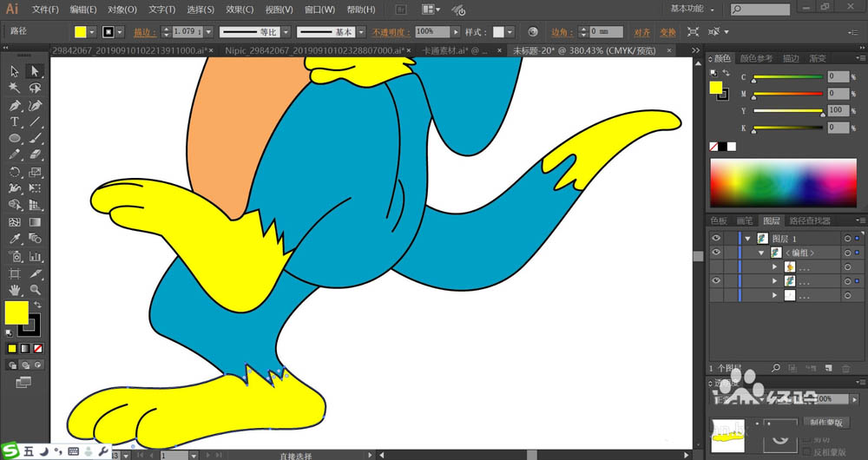868x460 pixels.
Task: Switch to the 路径查找器 panel tab
Action: tap(810, 220)
